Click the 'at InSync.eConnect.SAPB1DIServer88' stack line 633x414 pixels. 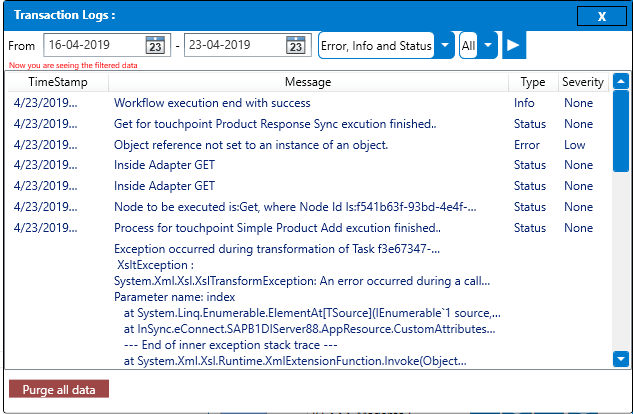(309, 329)
